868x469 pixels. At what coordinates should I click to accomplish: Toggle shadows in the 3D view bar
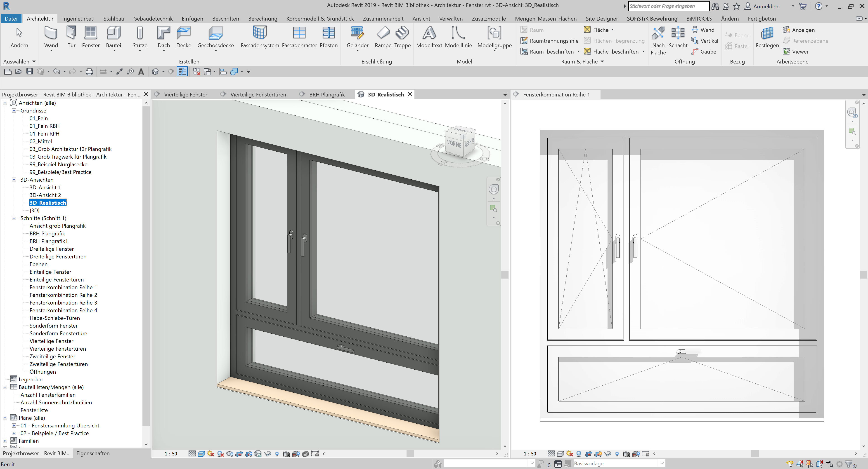220,453
